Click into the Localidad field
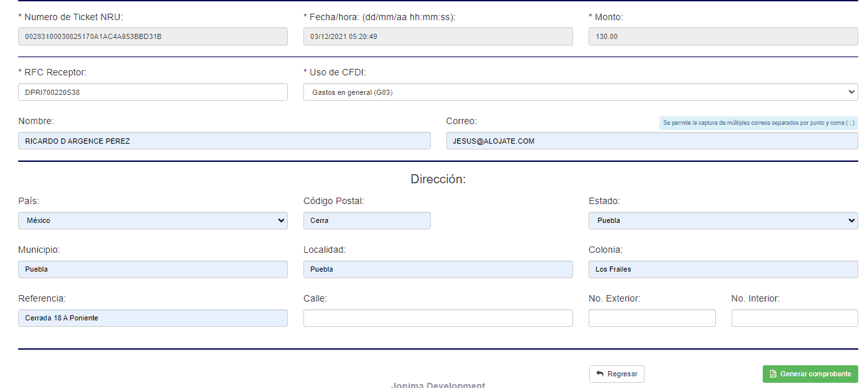Image resolution: width=868 pixels, height=388 pixels. pyautogui.click(x=438, y=269)
